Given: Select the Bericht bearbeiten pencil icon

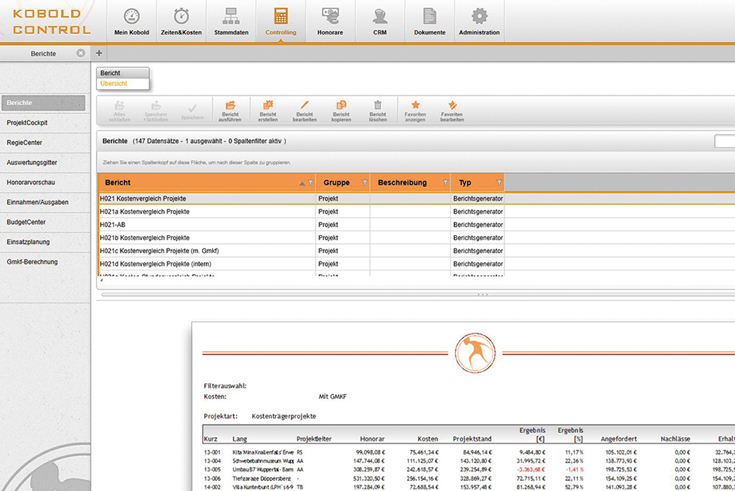Looking at the screenshot, I should pyautogui.click(x=304, y=106).
